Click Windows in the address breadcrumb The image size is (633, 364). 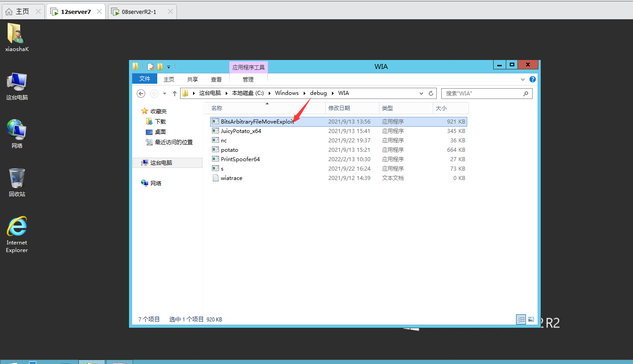click(x=287, y=93)
